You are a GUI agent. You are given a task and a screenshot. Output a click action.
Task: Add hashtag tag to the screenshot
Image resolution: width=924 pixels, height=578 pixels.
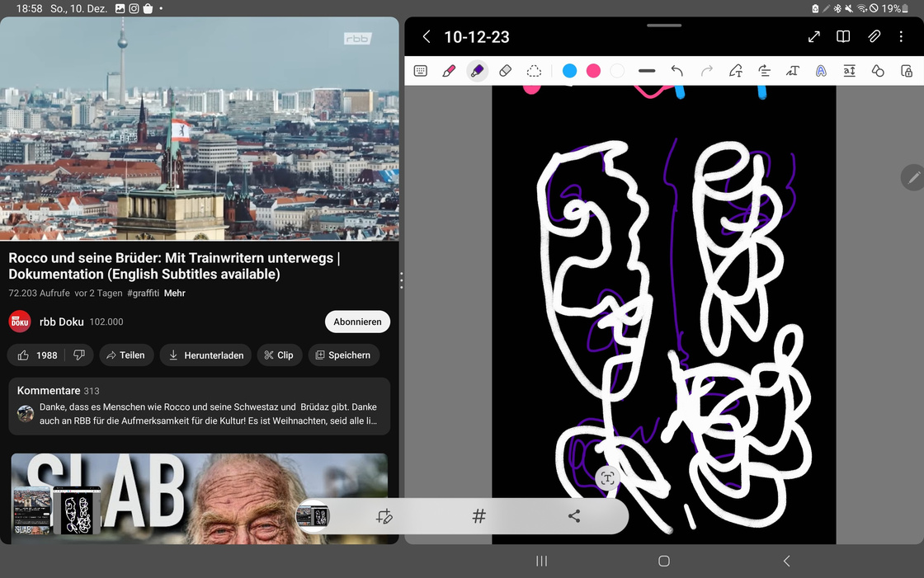tap(478, 516)
